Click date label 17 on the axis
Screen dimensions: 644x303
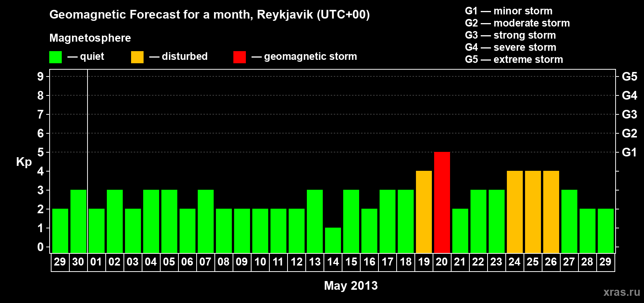coord(387,262)
